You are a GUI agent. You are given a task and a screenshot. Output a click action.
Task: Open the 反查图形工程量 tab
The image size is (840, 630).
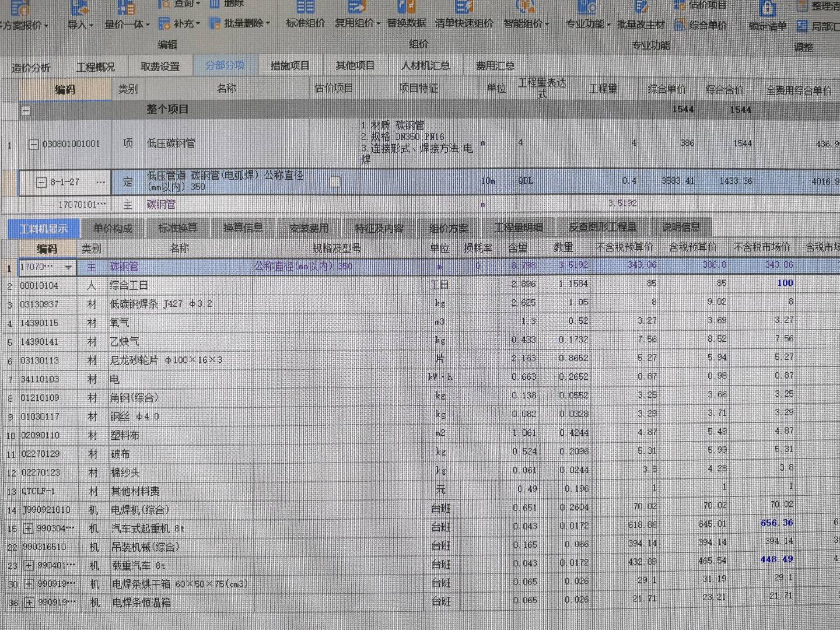603,227
